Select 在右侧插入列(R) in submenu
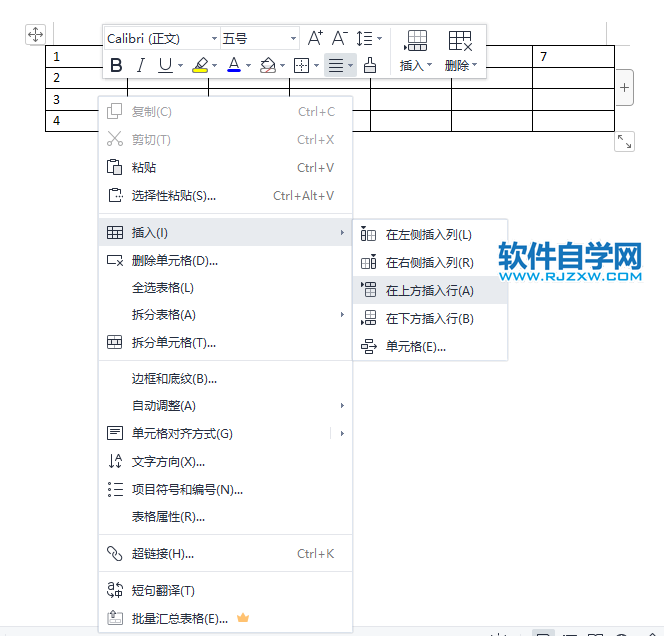The image size is (664, 636). pyautogui.click(x=430, y=263)
